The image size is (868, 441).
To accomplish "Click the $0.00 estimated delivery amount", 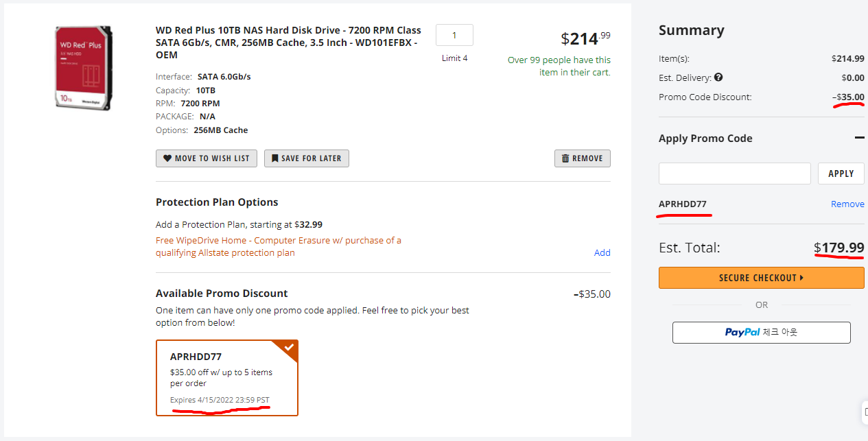I will click(853, 78).
